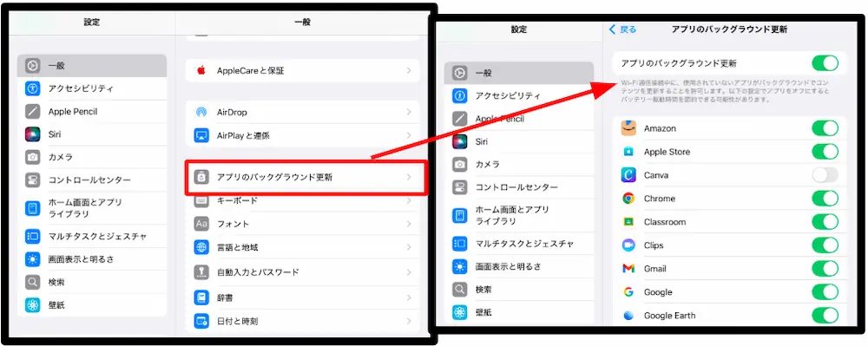868x346 pixels.
Task: Click the General gear icon in the 一般 screen sidebar
Action: (x=33, y=65)
